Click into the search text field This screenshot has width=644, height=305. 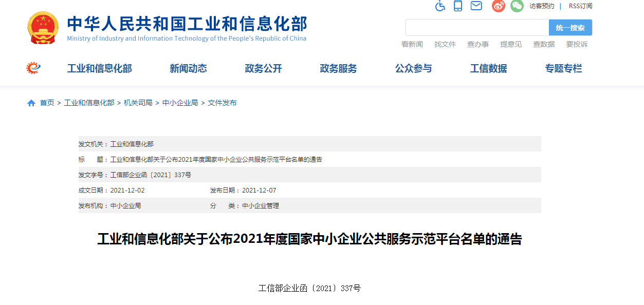(477, 28)
